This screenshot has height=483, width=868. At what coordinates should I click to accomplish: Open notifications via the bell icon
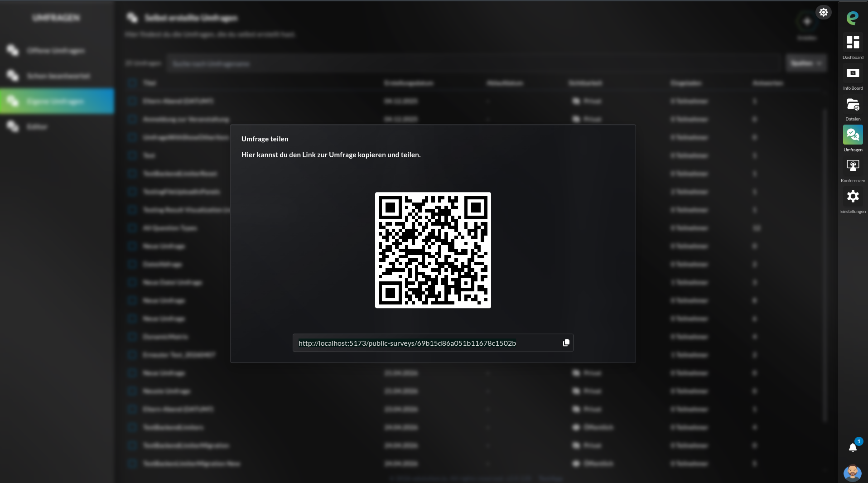click(x=853, y=448)
